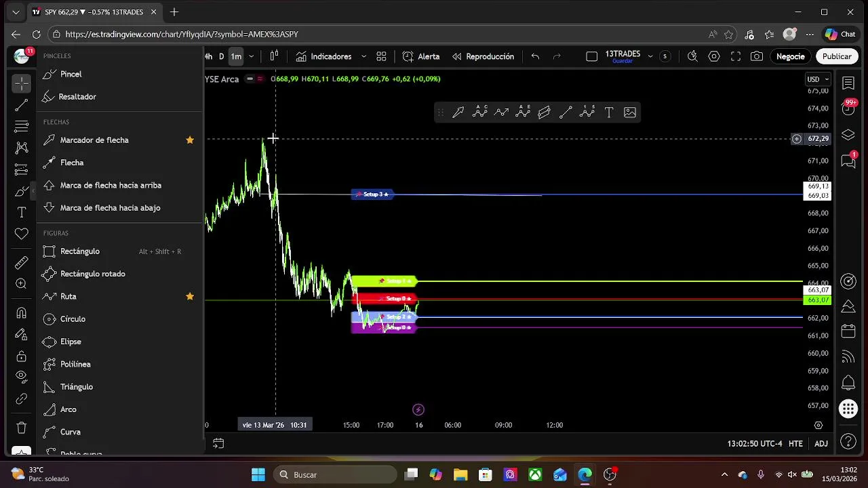The image size is (868, 488).
Task: Open chats panel on right sidebar
Action: [848, 161]
